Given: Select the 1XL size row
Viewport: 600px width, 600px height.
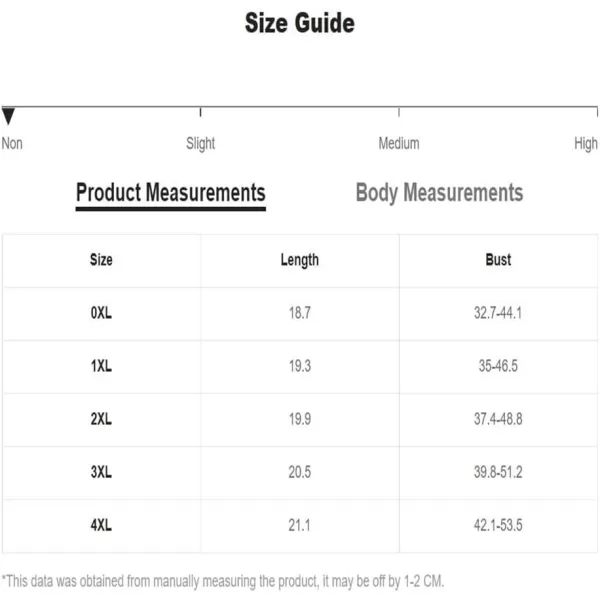Looking at the screenshot, I should [300, 367].
